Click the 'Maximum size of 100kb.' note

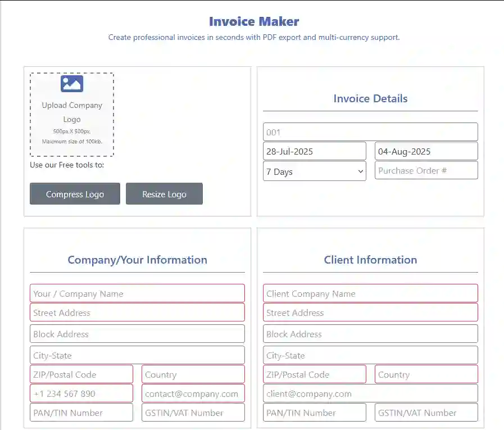coord(72,142)
